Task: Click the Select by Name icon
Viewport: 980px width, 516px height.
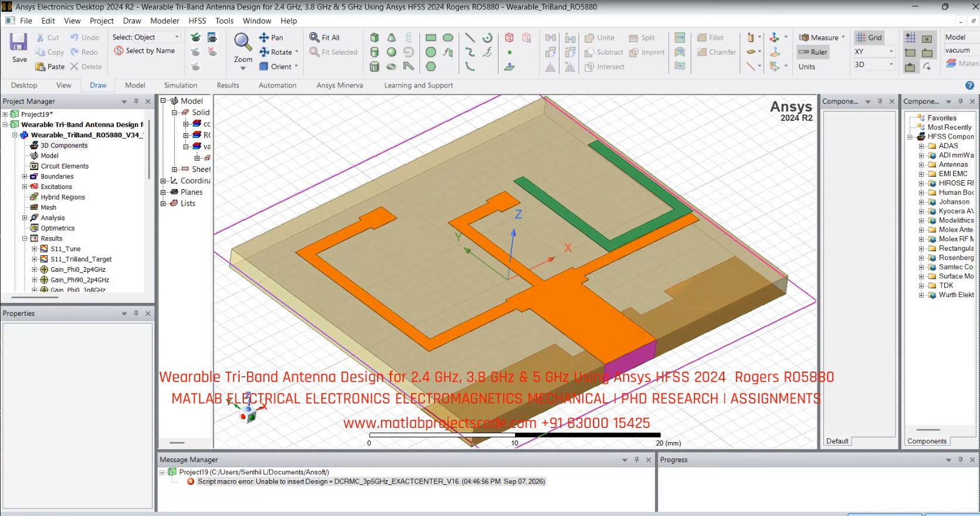Action: (x=118, y=50)
